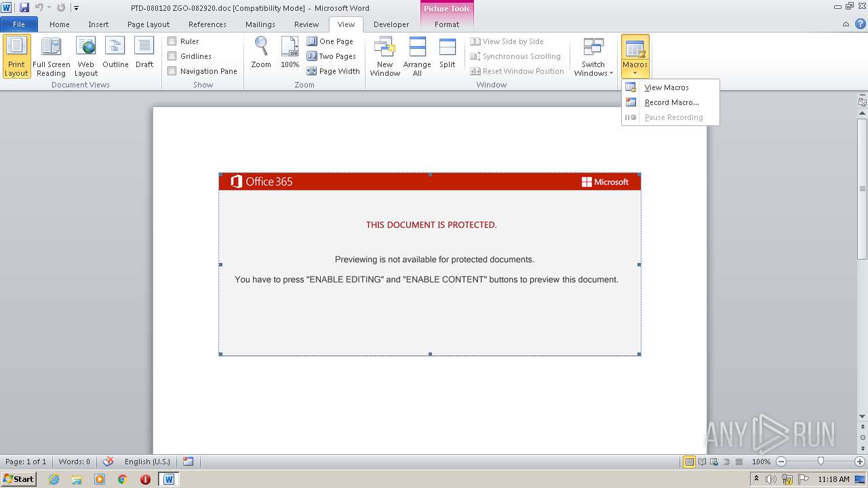
Task: Click 100% zoom level in status bar
Action: (x=761, y=462)
